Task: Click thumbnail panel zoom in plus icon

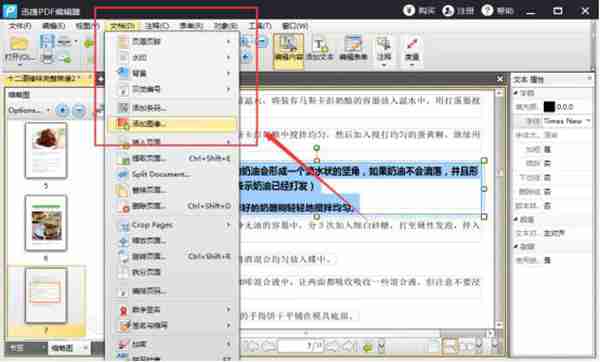Action: [62, 111]
